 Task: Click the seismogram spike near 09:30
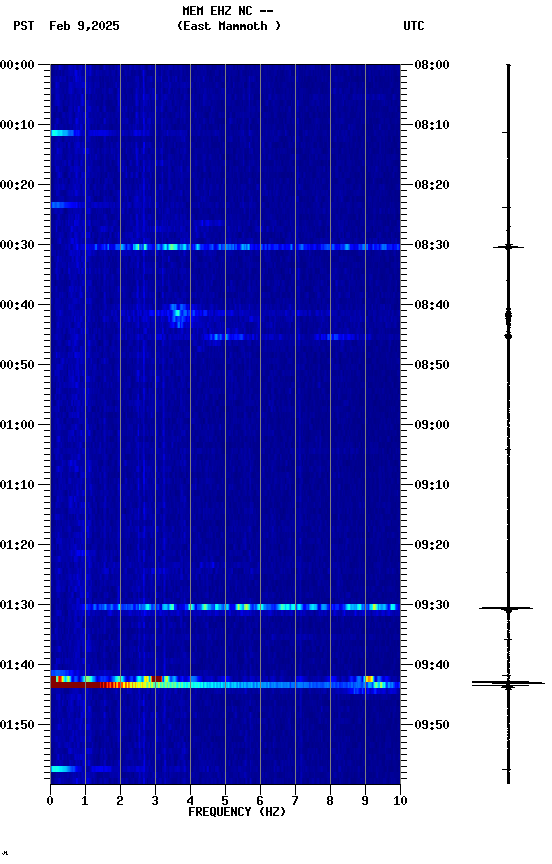point(506,608)
